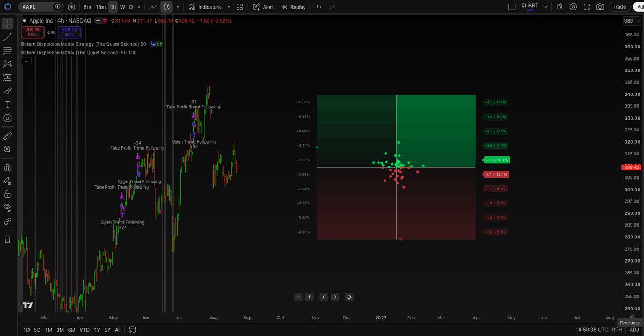This screenshot has height=336, width=644.
Task: Click the Trade button
Action: pos(619,7)
